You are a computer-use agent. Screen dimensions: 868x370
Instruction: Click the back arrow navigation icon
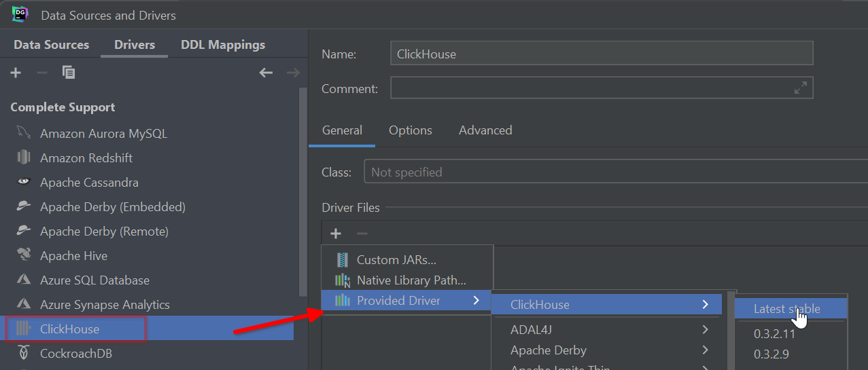[x=266, y=73]
